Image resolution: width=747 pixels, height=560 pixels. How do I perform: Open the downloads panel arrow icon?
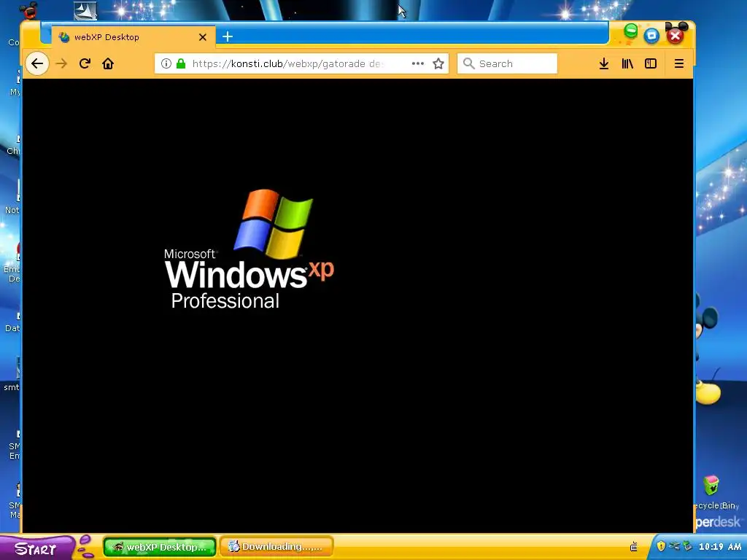coord(603,64)
